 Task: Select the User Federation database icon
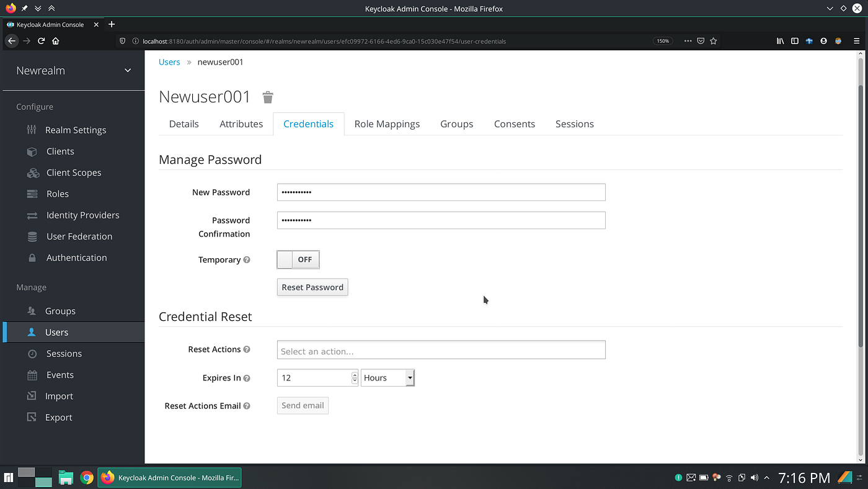point(32,236)
